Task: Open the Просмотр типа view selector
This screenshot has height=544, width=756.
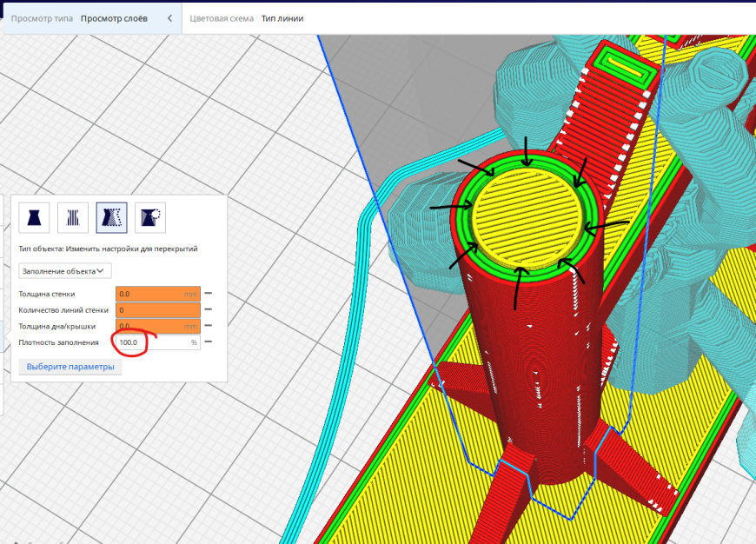Action: click(42, 18)
